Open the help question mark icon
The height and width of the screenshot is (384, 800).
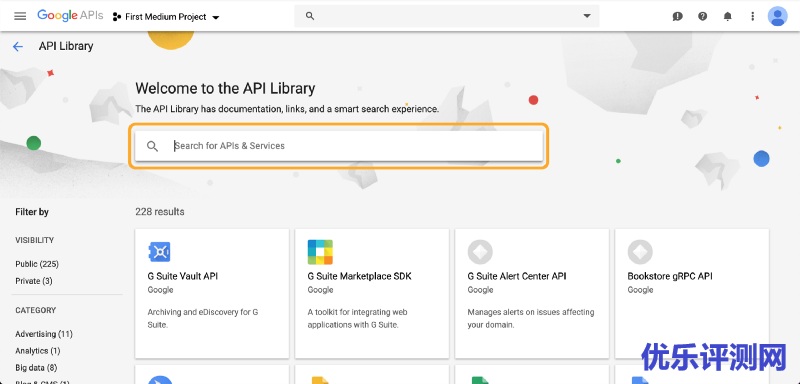(x=703, y=16)
